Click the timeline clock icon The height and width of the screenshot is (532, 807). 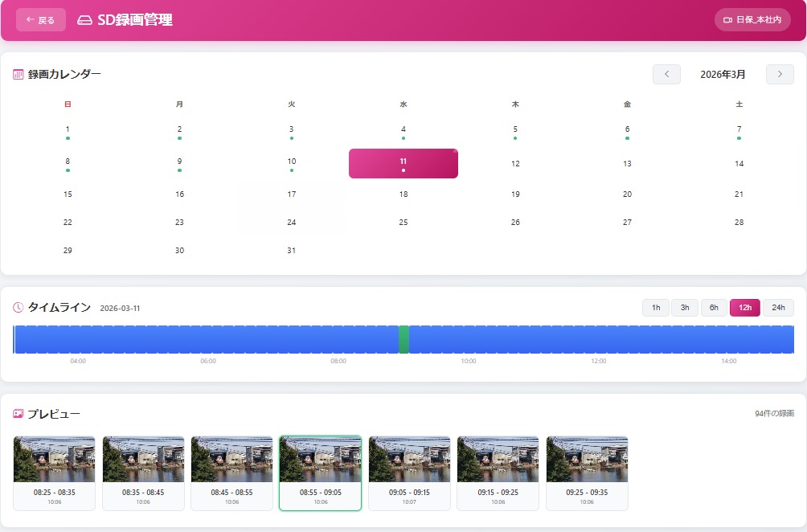[x=18, y=308]
